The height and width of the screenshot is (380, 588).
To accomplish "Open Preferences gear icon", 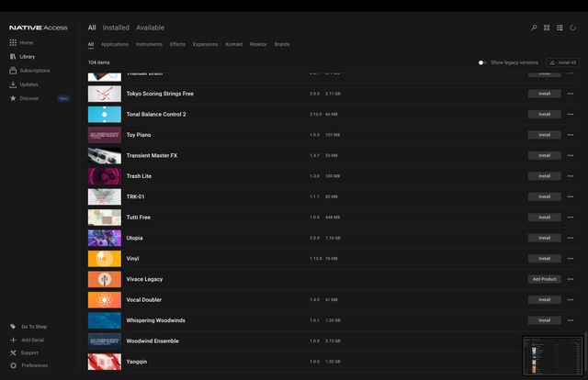I will 13,365.
